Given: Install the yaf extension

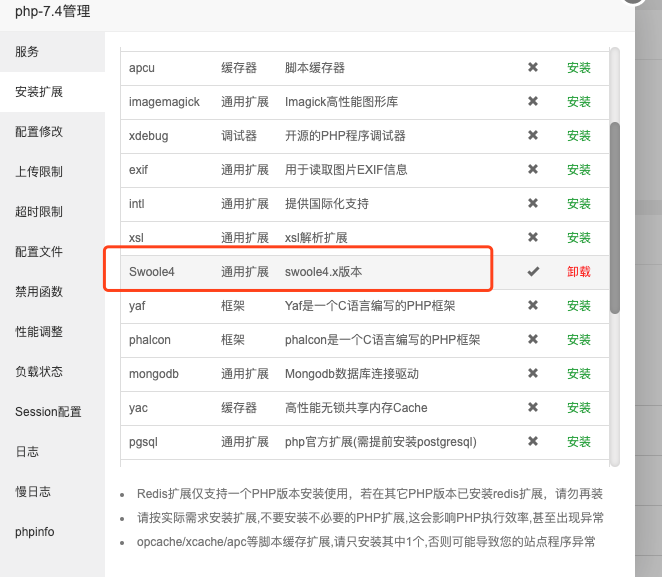Looking at the screenshot, I should point(578,306).
